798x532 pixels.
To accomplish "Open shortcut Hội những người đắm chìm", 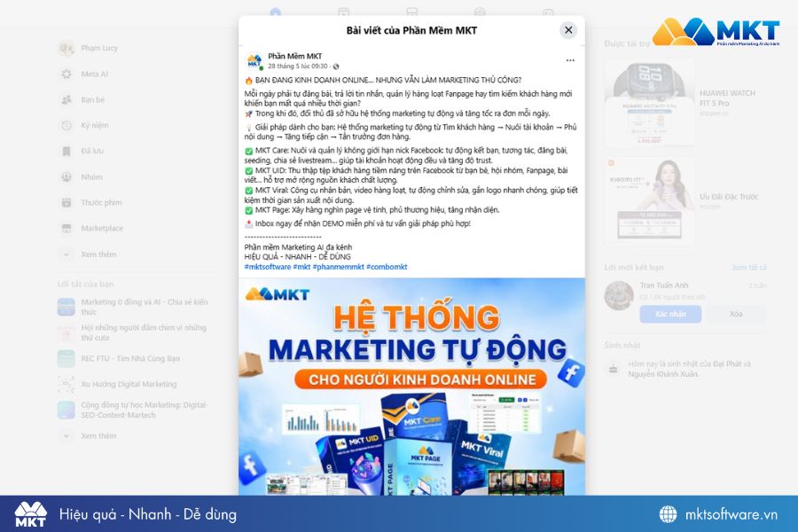I will tap(133, 332).
